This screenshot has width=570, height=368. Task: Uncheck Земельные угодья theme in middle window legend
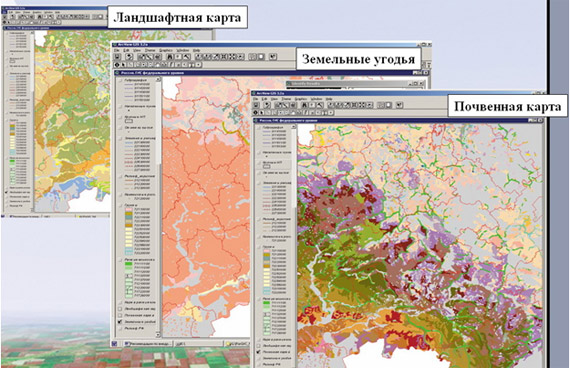click(x=120, y=321)
